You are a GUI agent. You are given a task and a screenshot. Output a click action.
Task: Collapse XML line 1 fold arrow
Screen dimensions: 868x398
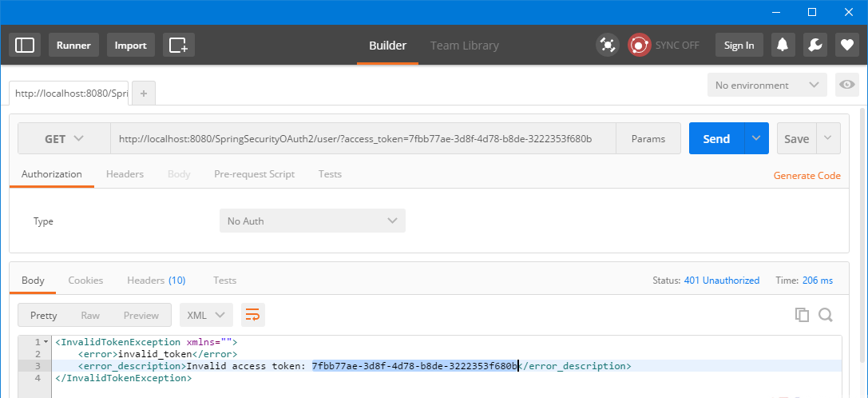(46, 342)
